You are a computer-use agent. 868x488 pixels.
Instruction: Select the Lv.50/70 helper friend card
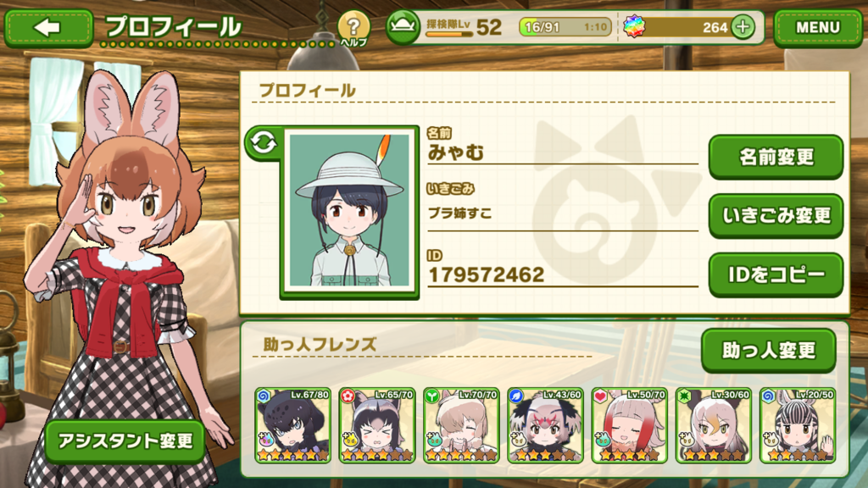(x=630, y=425)
